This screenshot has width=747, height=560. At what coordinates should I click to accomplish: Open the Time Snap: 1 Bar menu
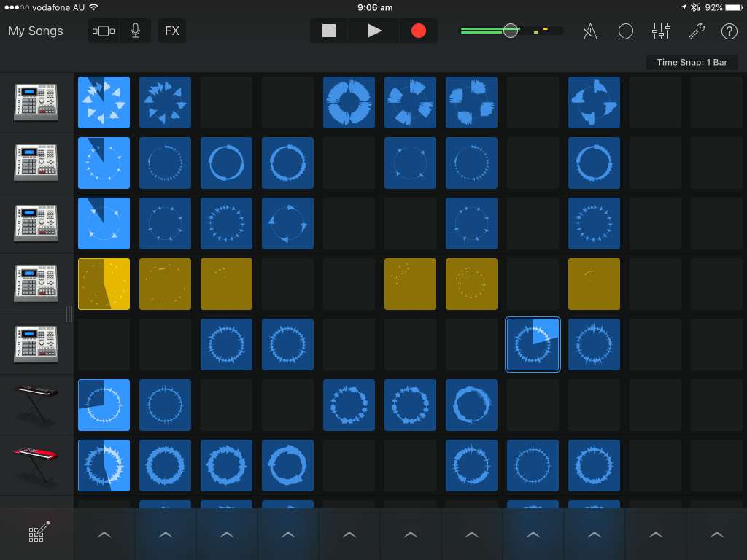click(692, 62)
